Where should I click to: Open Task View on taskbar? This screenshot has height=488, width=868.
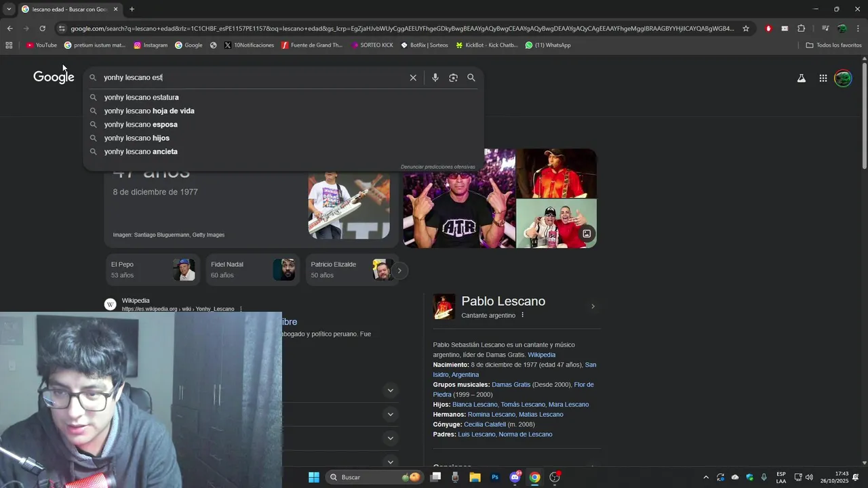point(435,477)
